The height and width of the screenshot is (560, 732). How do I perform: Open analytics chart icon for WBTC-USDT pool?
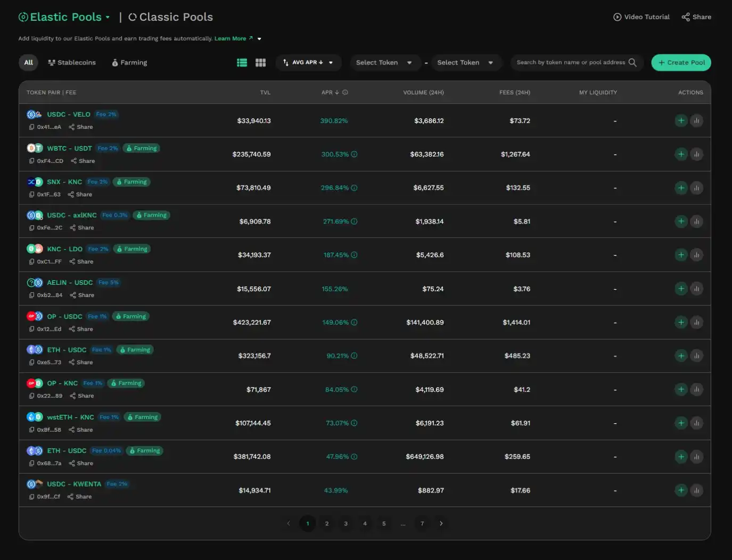tap(696, 154)
